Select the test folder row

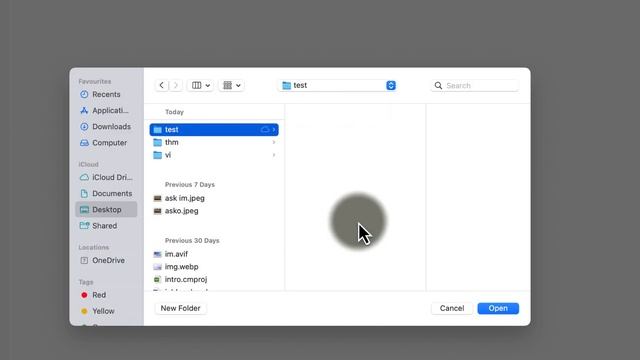(214, 129)
